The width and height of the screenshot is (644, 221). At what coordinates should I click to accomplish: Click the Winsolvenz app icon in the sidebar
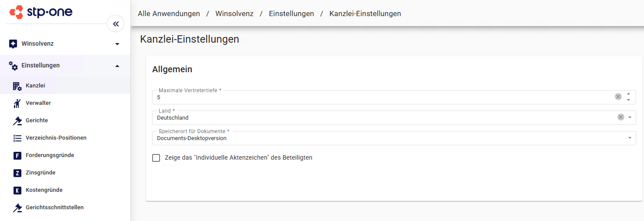[13, 44]
